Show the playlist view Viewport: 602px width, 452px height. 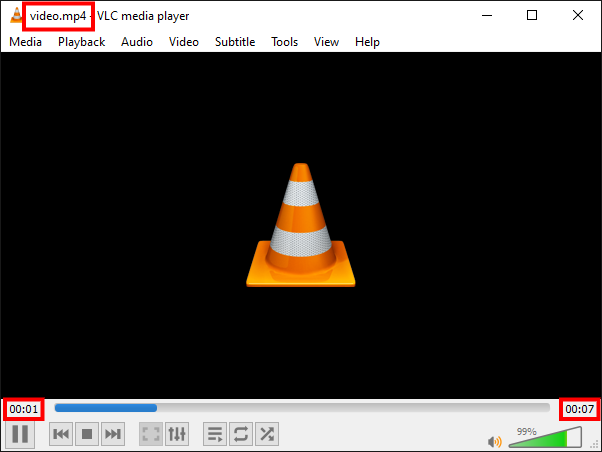pos(215,434)
